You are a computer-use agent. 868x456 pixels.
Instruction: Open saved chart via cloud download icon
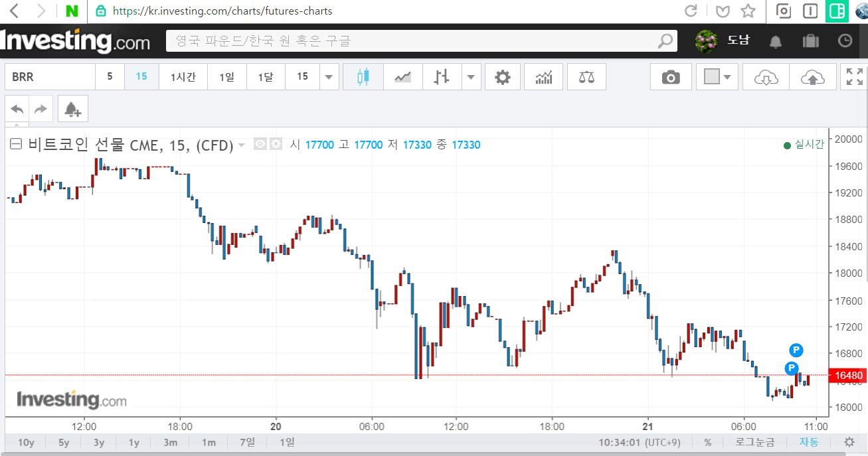tap(765, 76)
